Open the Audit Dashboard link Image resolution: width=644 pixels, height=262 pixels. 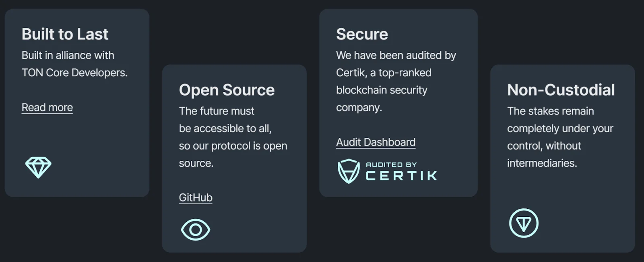(376, 142)
